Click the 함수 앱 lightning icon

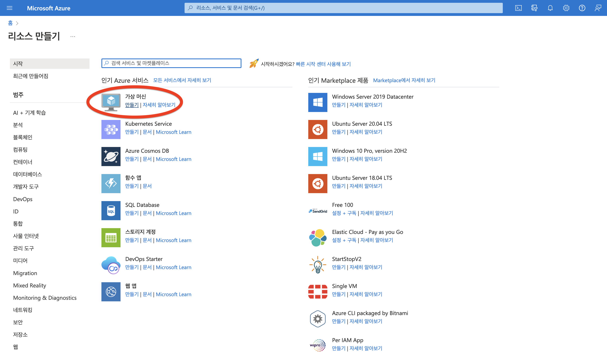111,183
